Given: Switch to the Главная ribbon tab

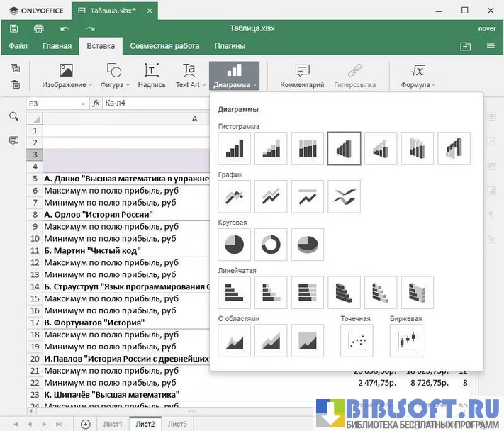Looking at the screenshot, I should click(57, 46).
